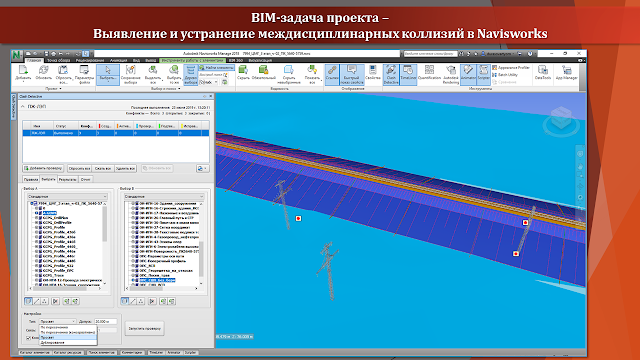Open the Отчет tab in Clash Detective
This screenshot has width=640, height=360.
pos(85,179)
